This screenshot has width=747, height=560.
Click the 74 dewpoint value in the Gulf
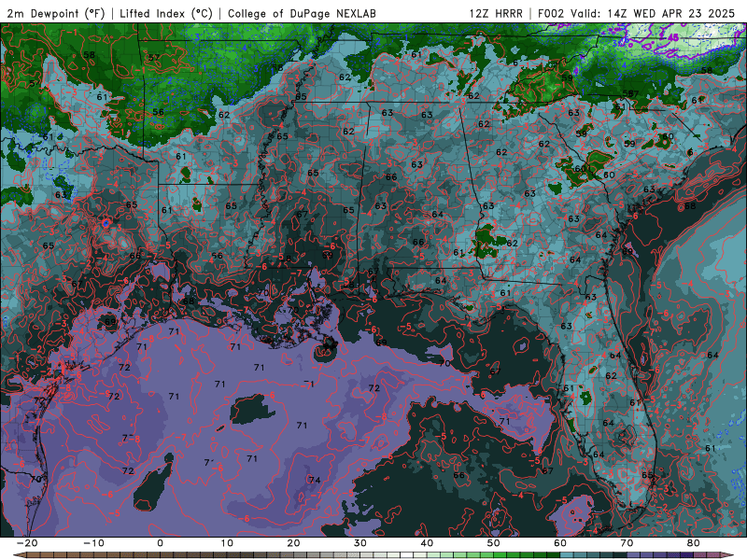click(x=315, y=480)
